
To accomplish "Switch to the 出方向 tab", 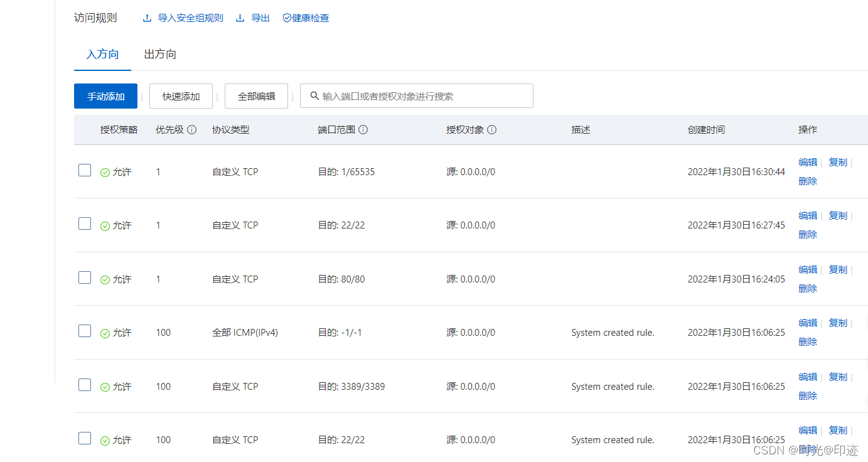I will [159, 55].
